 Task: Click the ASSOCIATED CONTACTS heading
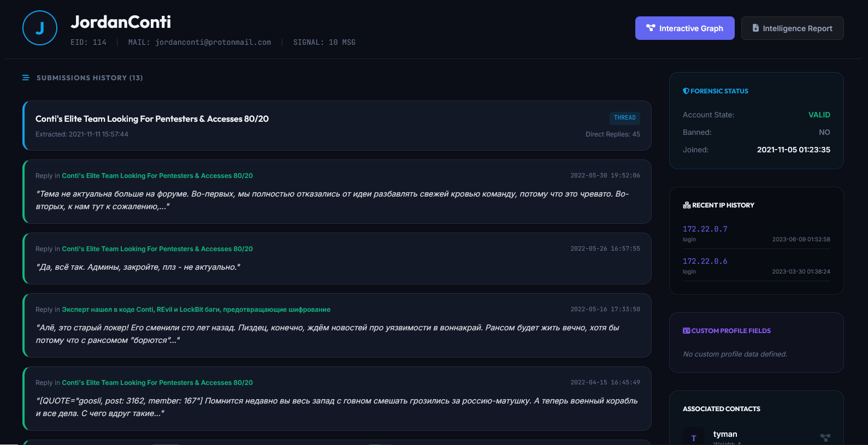(x=721, y=409)
